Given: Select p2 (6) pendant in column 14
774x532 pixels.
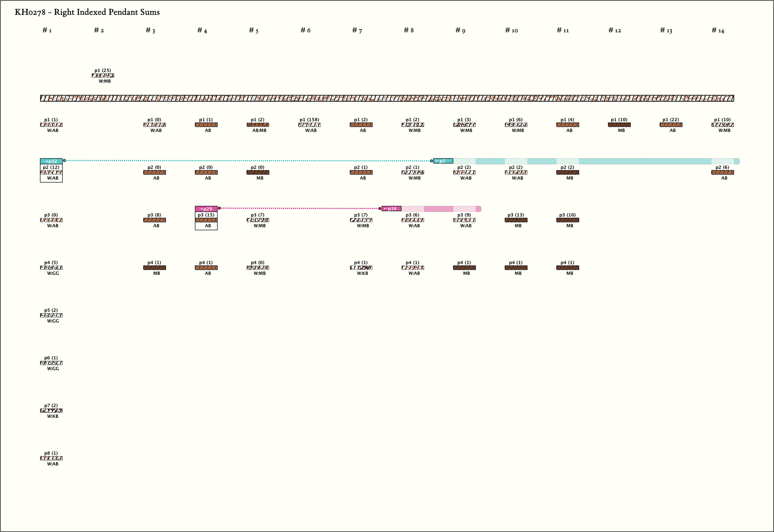Looking at the screenshot, I should [x=722, y=172].
